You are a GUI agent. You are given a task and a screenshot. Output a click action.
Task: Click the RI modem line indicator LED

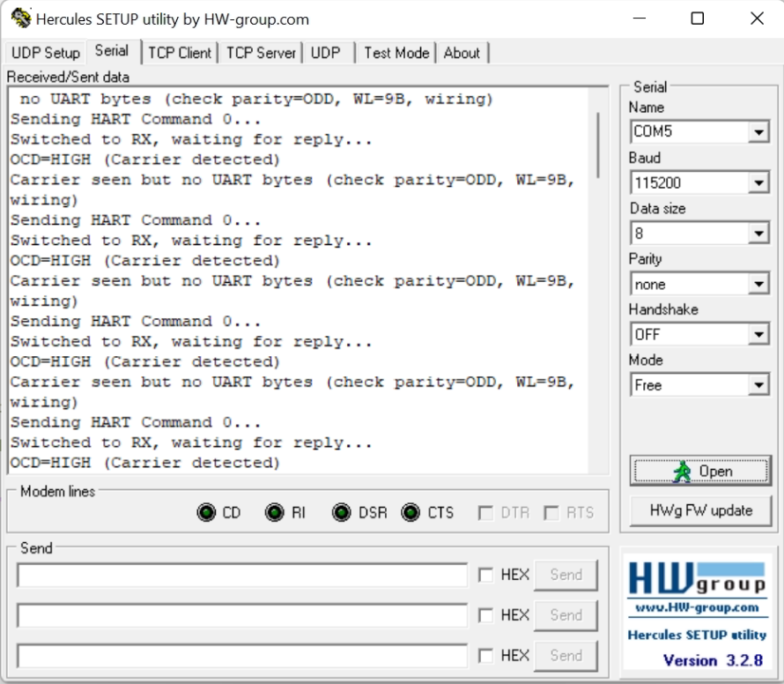(x=274, y=512)
